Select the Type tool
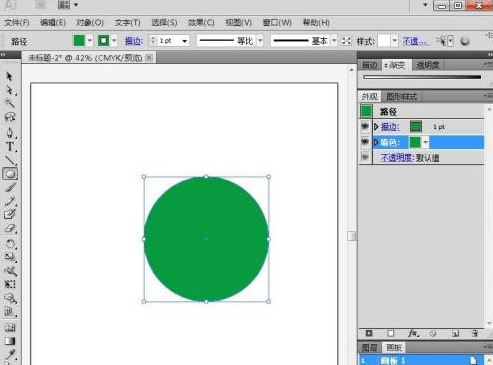 click(x=9, y=146)
